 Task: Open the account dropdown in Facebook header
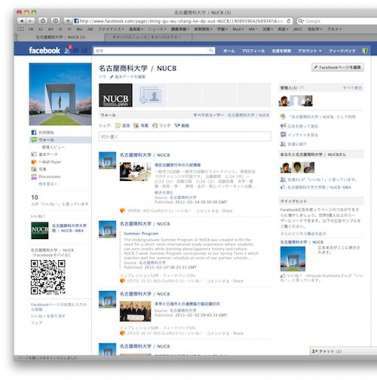(310, 51)
